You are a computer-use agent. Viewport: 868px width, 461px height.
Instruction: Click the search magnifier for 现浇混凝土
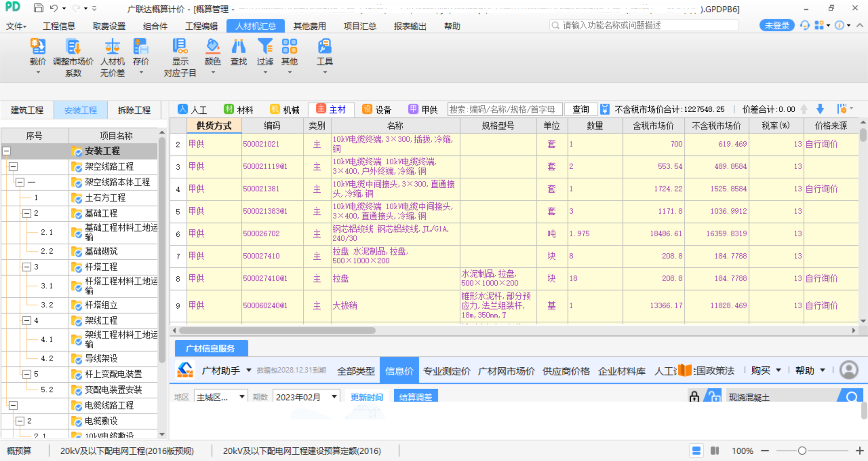point(852,397)
